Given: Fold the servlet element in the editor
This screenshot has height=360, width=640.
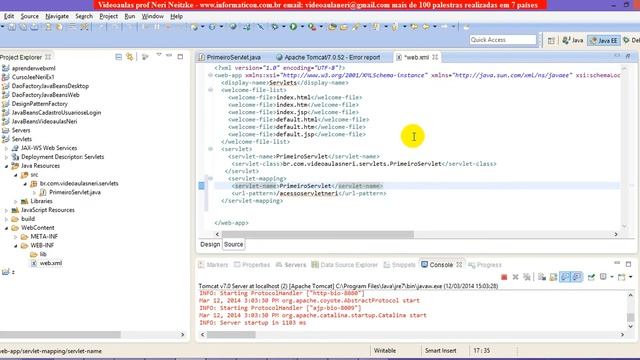Looking at the screenshot, I should (211, 149).
